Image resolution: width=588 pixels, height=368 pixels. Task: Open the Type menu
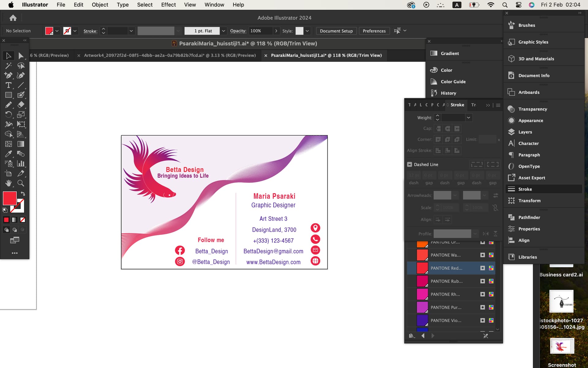[123, 5]
